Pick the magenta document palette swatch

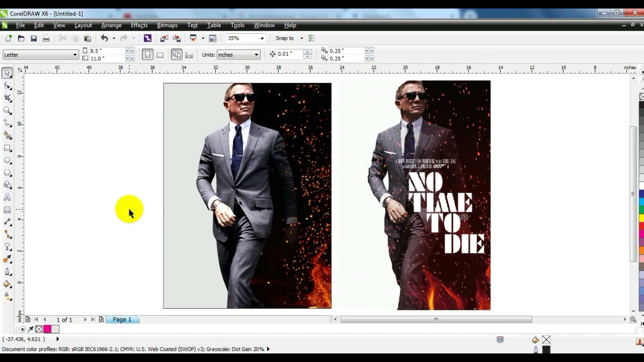[x=47, y=329]
